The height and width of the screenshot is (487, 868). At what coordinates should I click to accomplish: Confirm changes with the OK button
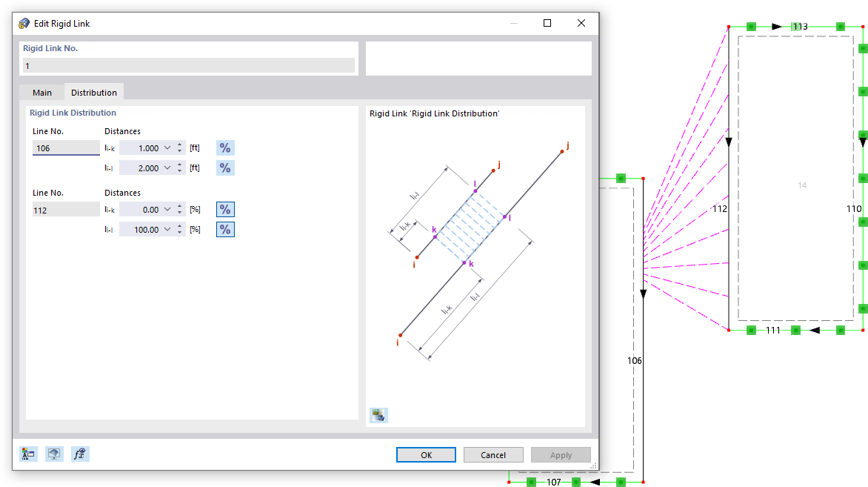426,454
